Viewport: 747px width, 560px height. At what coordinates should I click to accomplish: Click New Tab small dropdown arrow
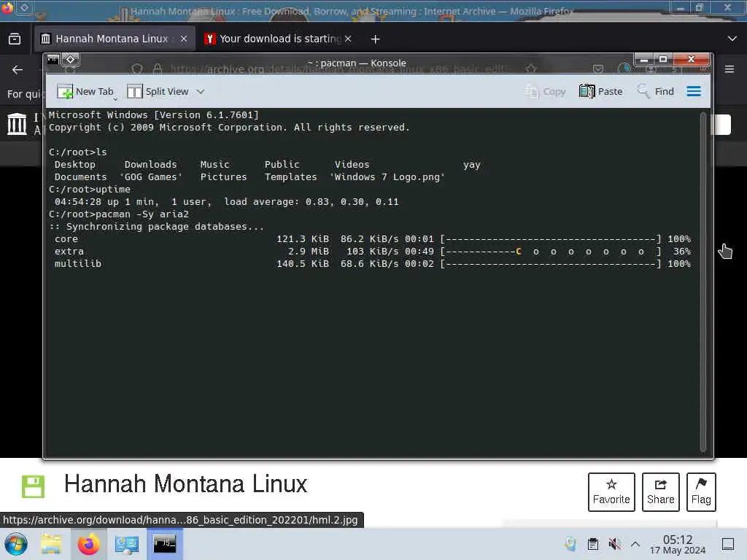pyautogui.click(x=115, y=99)
